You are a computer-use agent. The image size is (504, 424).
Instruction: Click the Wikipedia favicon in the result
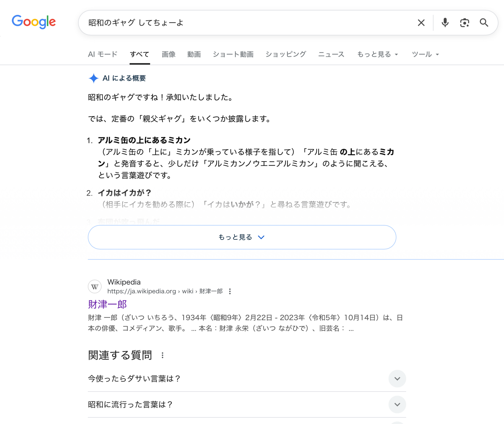coord(95,287)
